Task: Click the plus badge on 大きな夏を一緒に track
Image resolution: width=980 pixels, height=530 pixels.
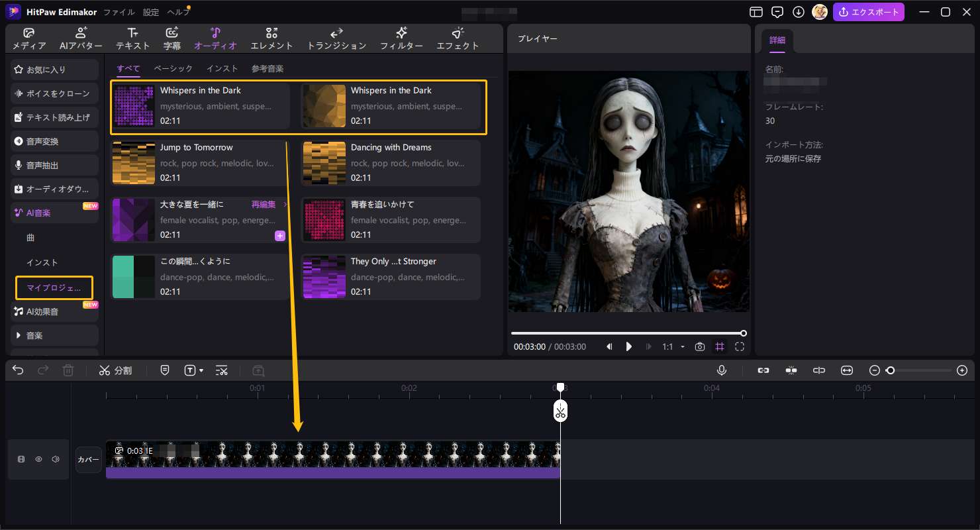Action: coord(280,235)
